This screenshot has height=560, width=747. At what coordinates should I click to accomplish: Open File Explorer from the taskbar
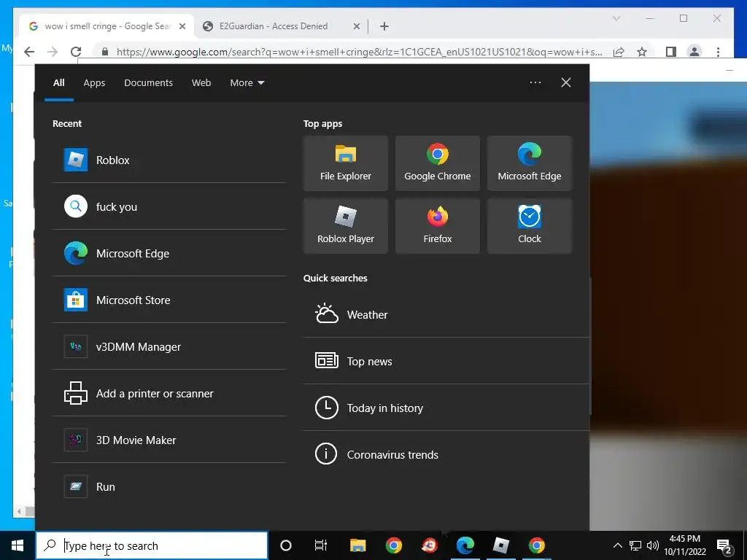[x=357, y=545]
